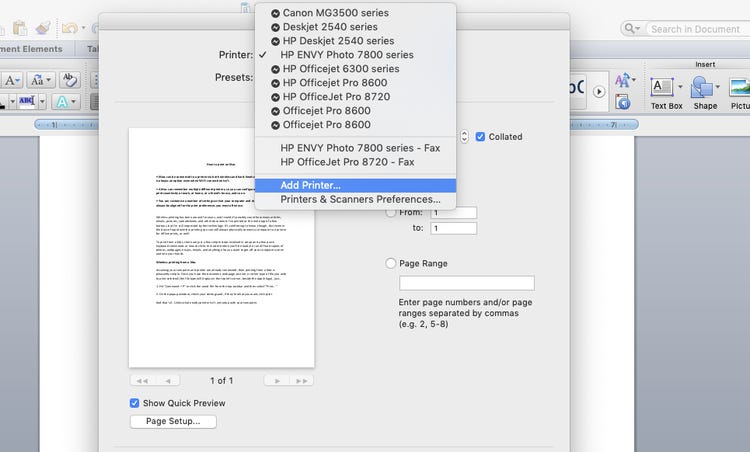Select the From pages radio button

(390, 212)
